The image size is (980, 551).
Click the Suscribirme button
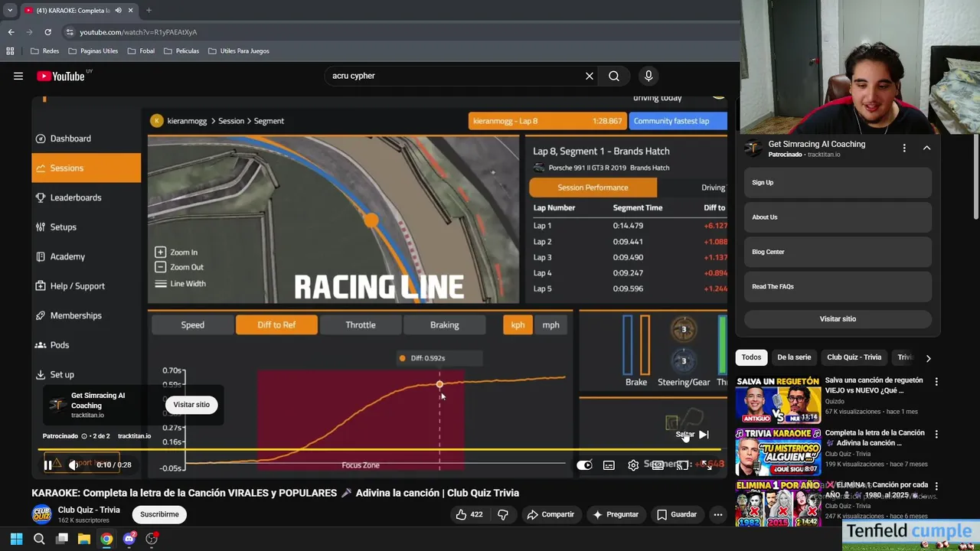click(159, 514)
